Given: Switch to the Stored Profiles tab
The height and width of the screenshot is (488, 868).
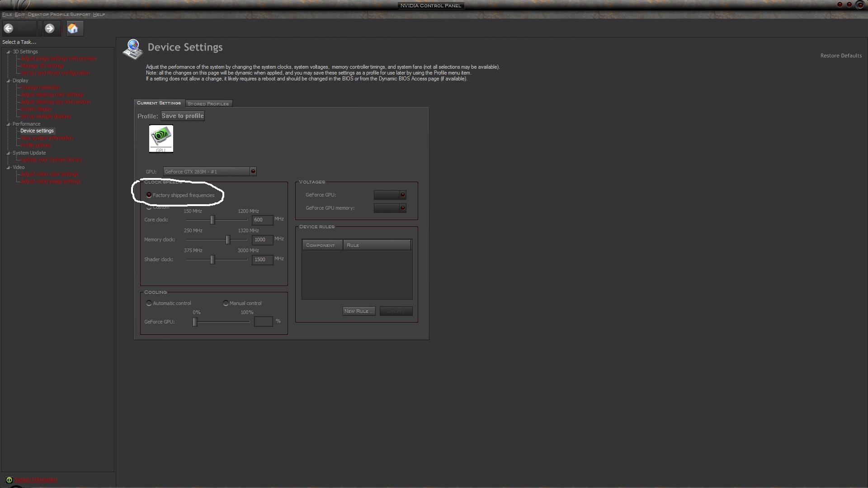Looking at the screenshot, I should pyautogui.click(x=208, y=103).
